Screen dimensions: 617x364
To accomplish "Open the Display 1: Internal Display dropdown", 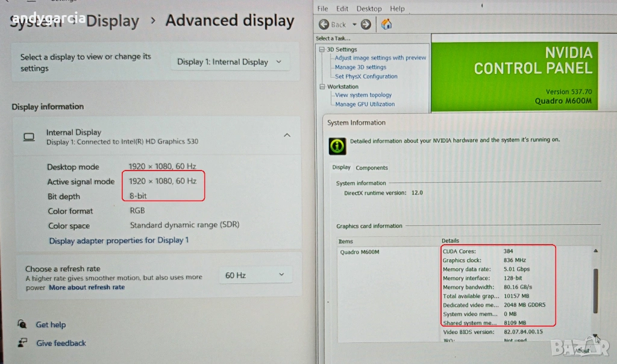I will 230,61.
